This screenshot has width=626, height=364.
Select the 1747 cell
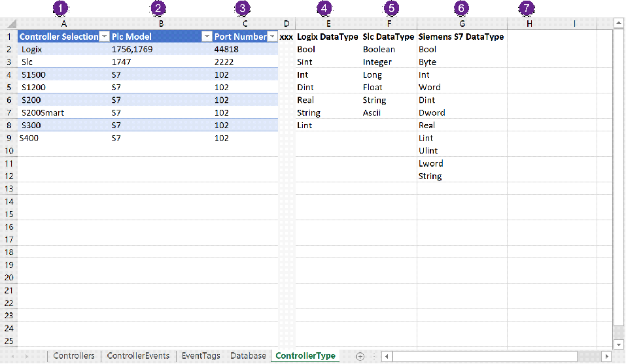(162, 62)
